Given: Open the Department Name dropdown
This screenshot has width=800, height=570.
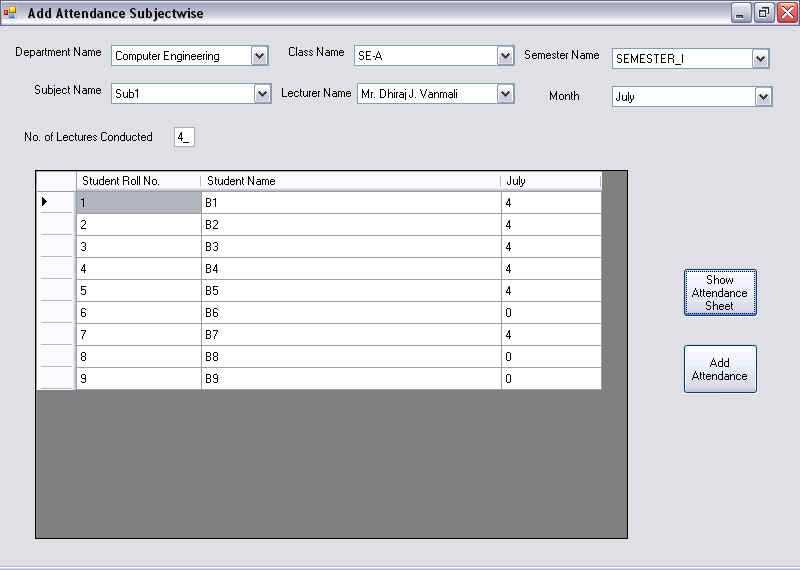Looking at the screenshot, I should point(260,56).
